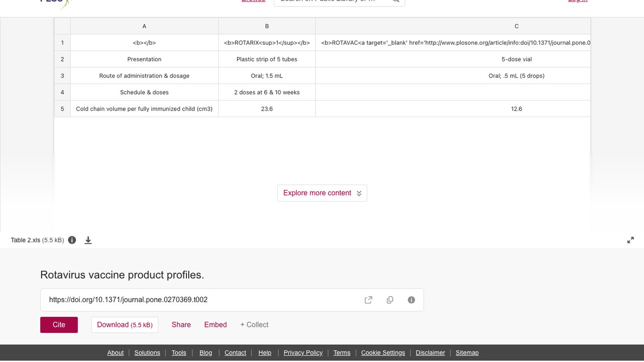Viewport: 644px width, 362px height.
Task: Open the Contact footer link
Action: pos(235,353)
